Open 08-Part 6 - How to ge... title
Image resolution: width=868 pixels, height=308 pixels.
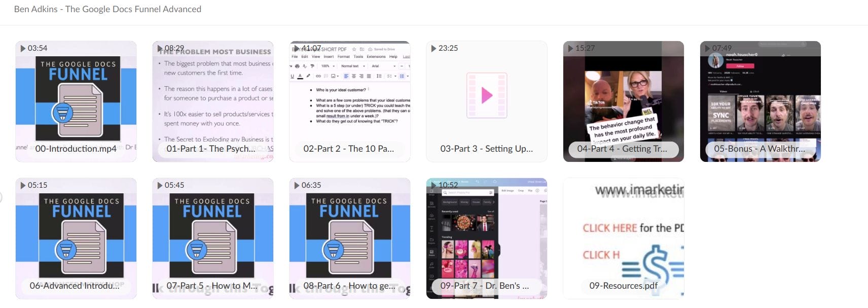[x=349, y=286]
